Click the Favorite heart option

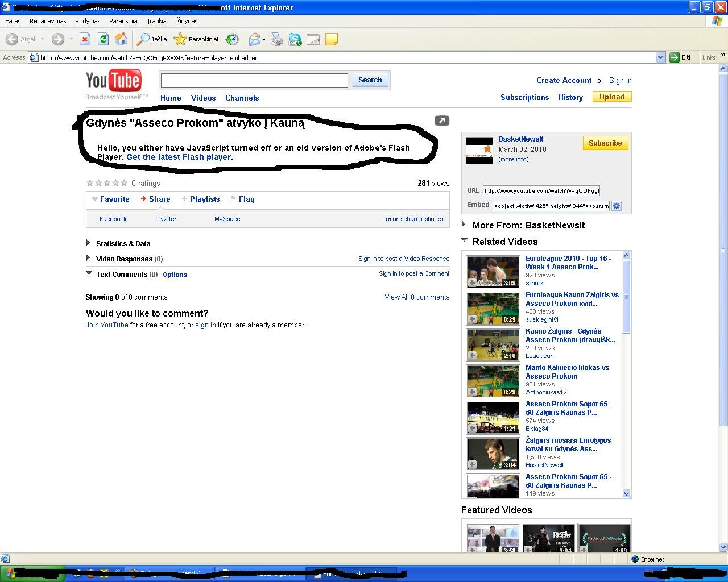coord(111,199)
